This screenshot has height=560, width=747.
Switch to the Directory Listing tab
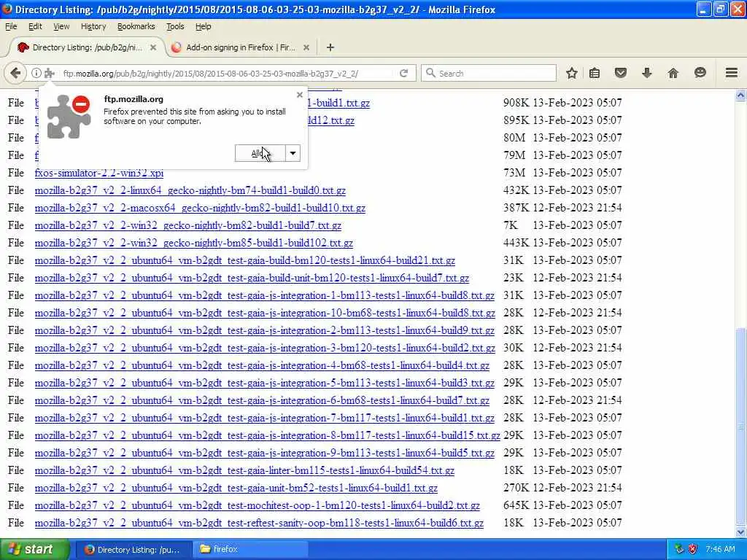coord(86,47)
